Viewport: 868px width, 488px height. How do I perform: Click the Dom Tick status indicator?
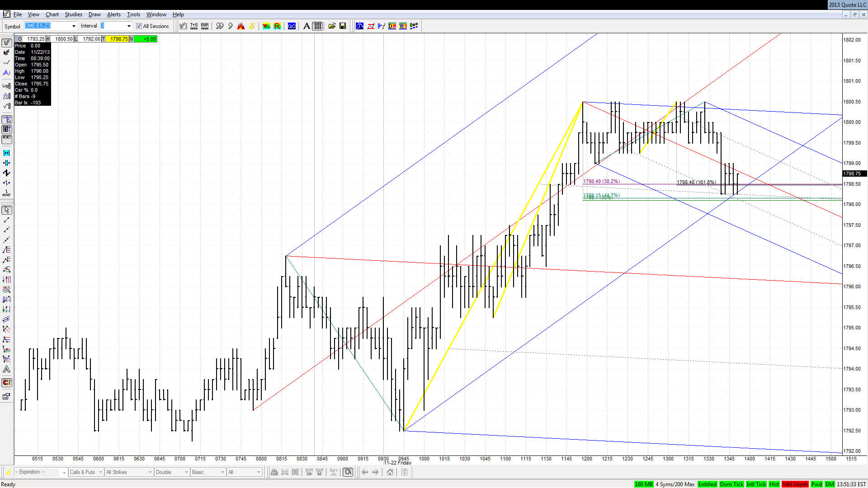coord(731,484)
